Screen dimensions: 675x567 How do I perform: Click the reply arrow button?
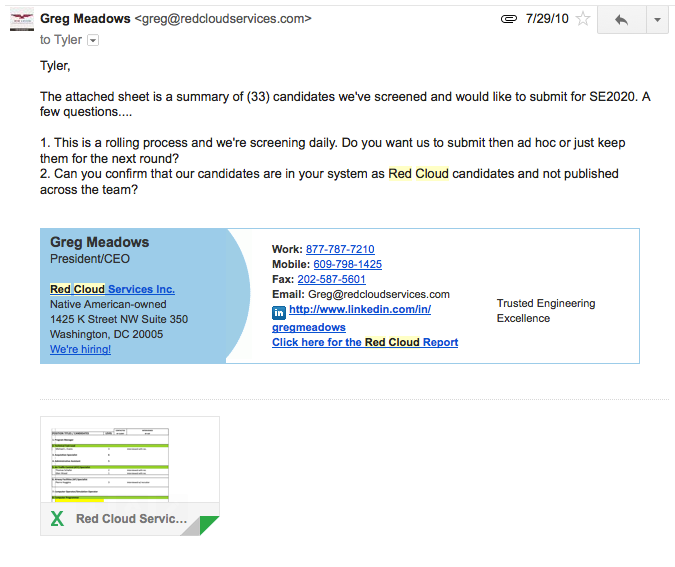pos(622,20)
